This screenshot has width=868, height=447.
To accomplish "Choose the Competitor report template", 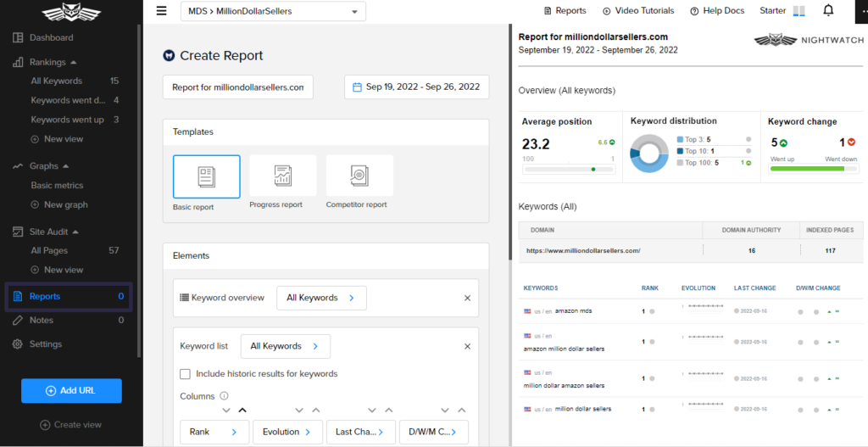I will [359, 175].
